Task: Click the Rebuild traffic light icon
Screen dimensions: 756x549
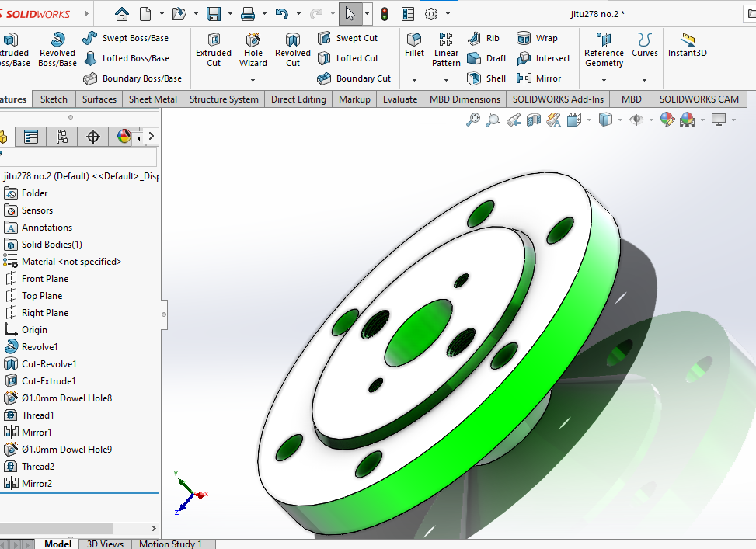Action: (x=385, y=14)
